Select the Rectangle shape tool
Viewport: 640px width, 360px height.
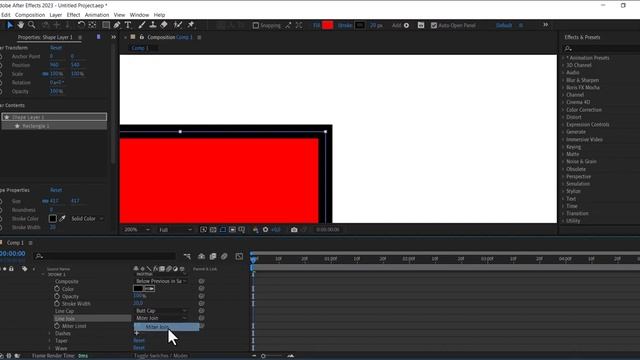coord(106,25)
